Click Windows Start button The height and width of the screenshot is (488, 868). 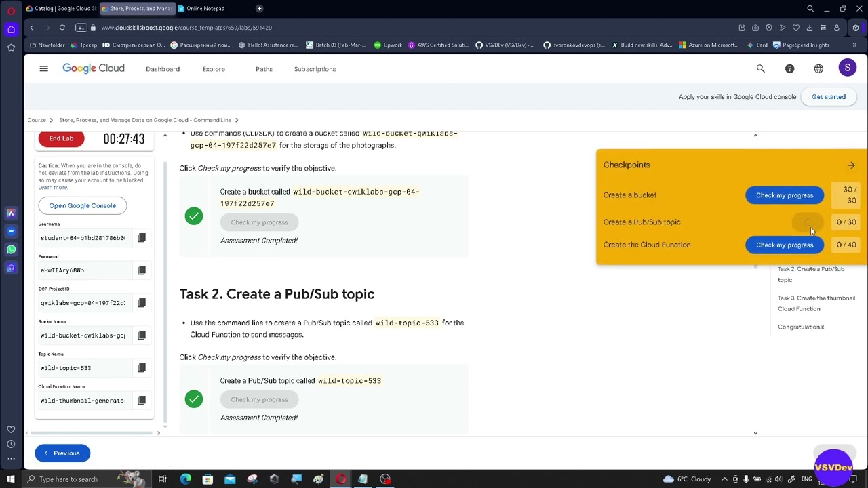(10, 479)
